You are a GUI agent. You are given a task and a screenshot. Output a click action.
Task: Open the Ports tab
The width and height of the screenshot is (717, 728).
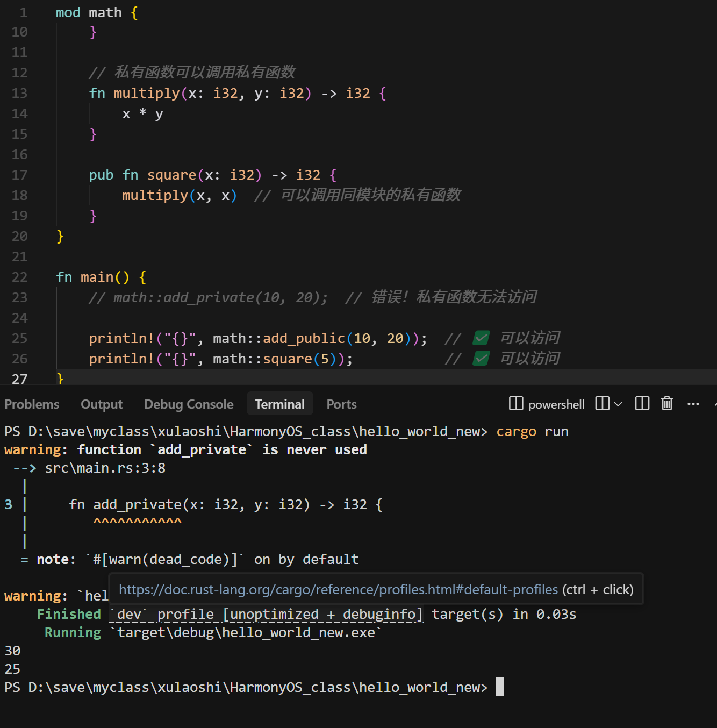coord(341,404)
